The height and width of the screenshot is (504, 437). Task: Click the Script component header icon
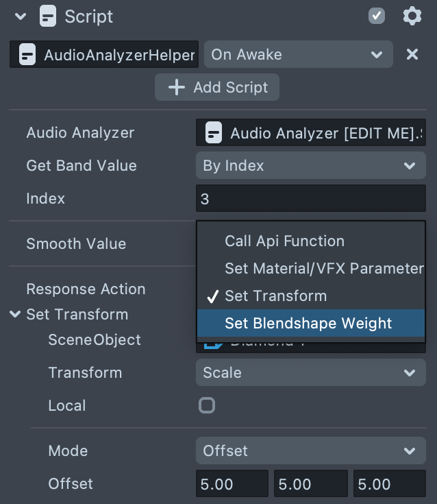[x=47, y=16]
